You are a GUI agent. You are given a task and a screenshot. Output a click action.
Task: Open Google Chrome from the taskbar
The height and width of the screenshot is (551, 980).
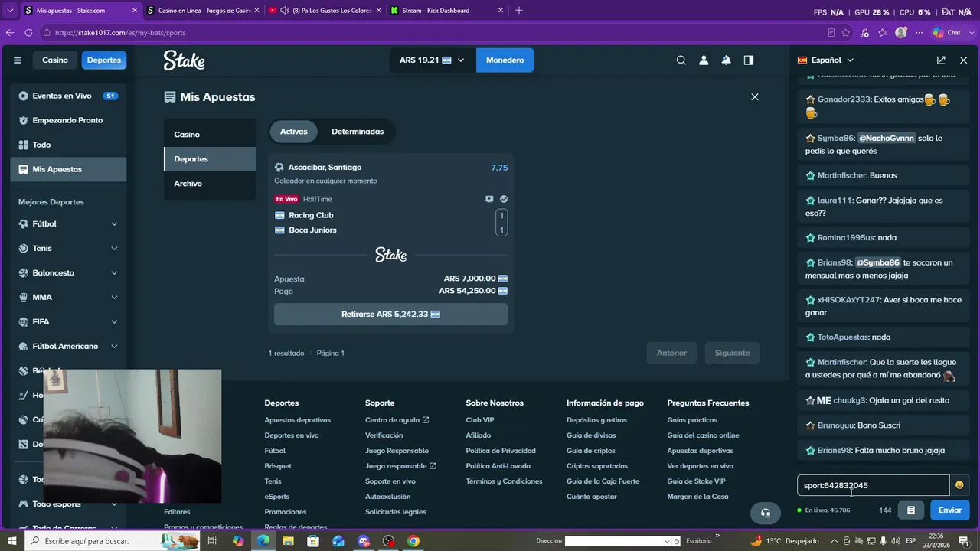pos(413,541)
